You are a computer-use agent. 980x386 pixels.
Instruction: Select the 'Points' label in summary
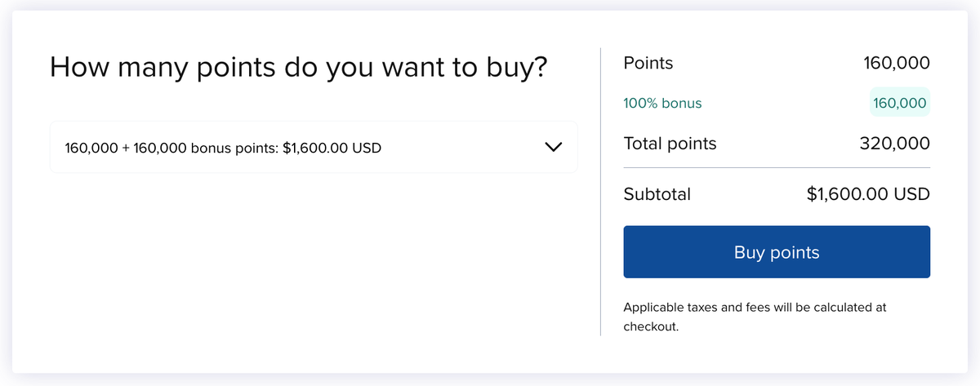click(x=648, y=63)
